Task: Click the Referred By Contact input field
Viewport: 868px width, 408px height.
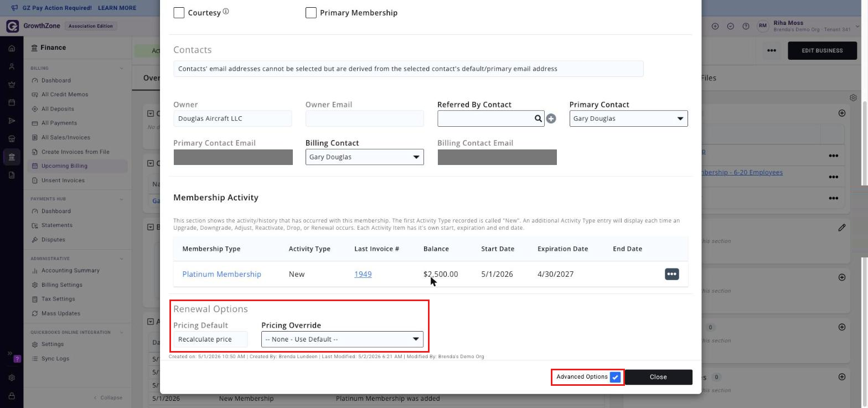Action: pos(485,118)
